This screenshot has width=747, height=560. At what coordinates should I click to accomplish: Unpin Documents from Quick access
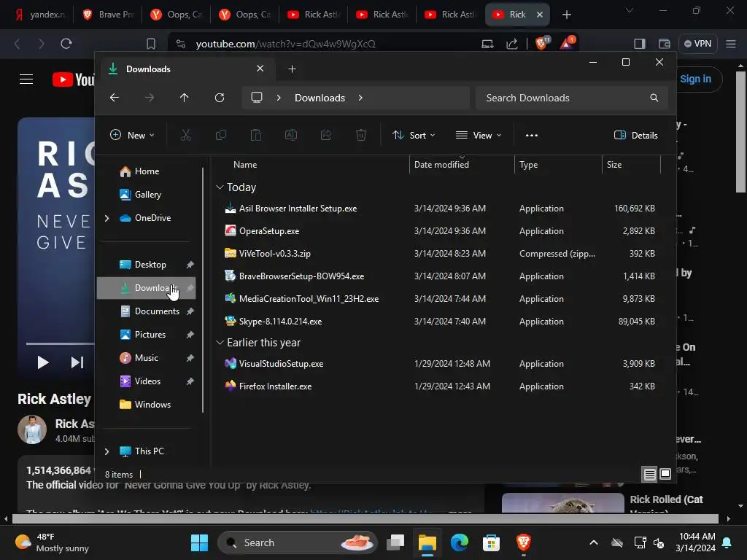[x=190, y=311]
